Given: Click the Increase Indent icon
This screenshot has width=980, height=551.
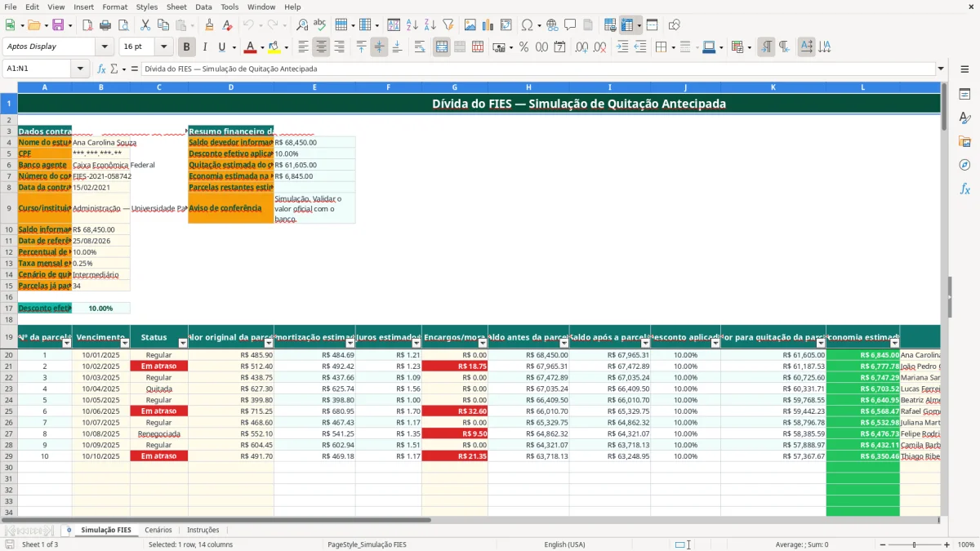Looking at the screenshot, I should (622, 47).
